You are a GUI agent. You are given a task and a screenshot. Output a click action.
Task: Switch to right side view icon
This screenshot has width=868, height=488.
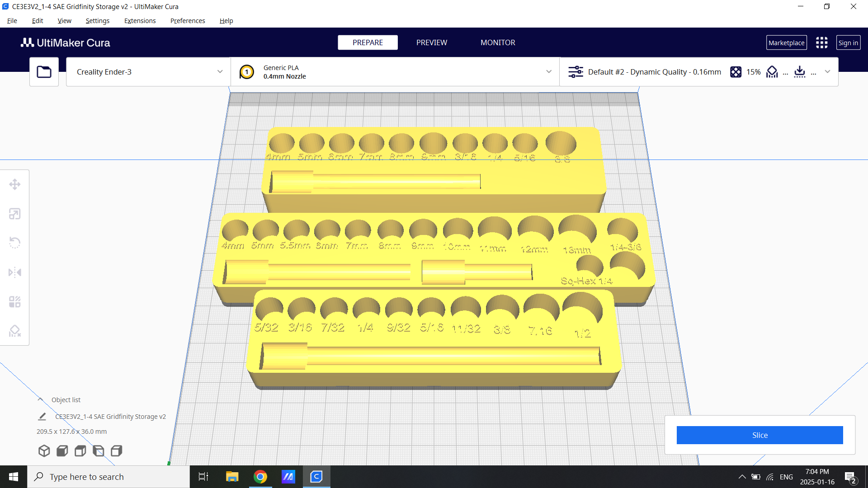117,450
